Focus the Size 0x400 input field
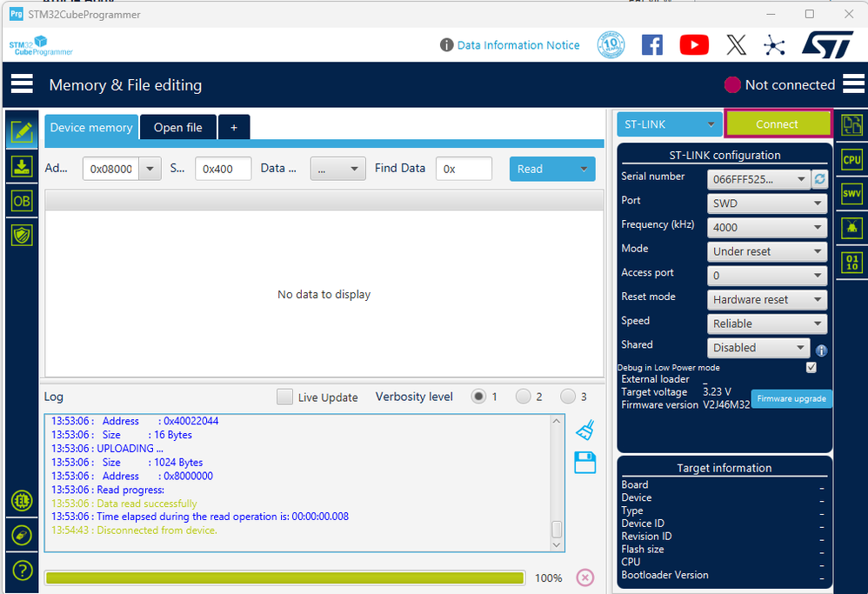Viewport: 868px width, 594px height. [x=224, y=169]
